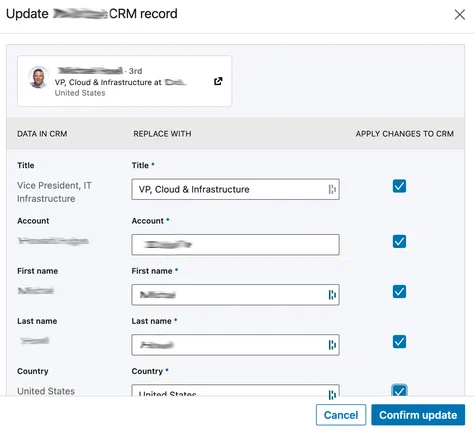Close the Update CRM record dialog
This screenshot has width=475, height=430.
pyautogui.click(x=460, y=15)
